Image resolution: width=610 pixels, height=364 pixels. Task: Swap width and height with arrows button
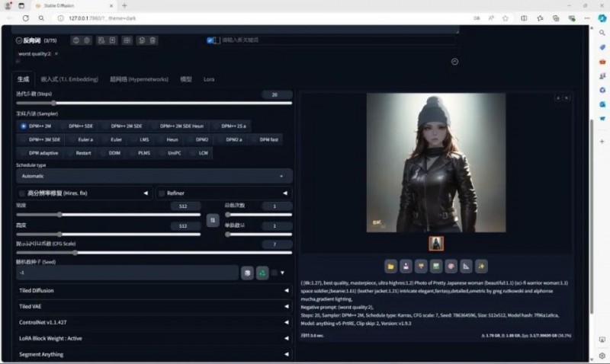pos(212,219)
